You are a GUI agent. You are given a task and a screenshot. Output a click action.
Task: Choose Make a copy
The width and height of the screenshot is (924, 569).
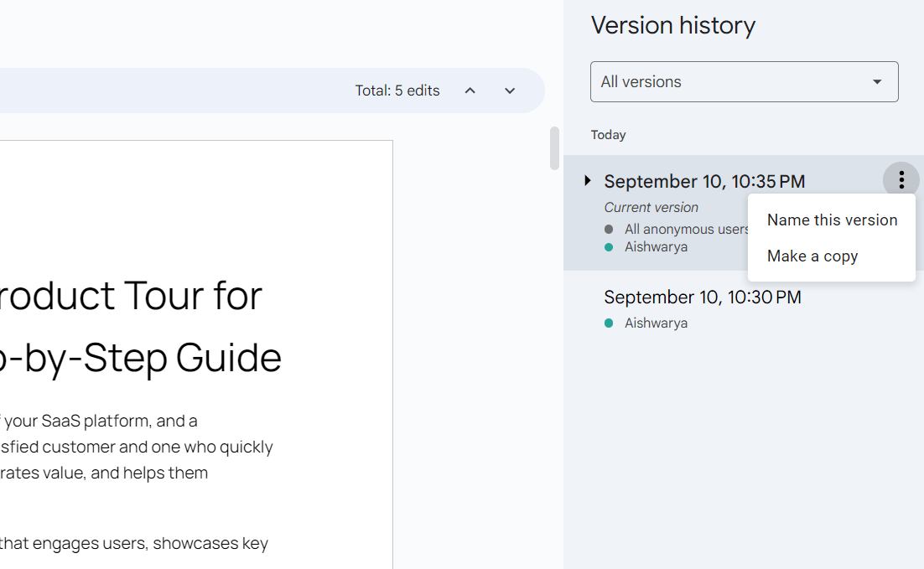coord(832,256)
